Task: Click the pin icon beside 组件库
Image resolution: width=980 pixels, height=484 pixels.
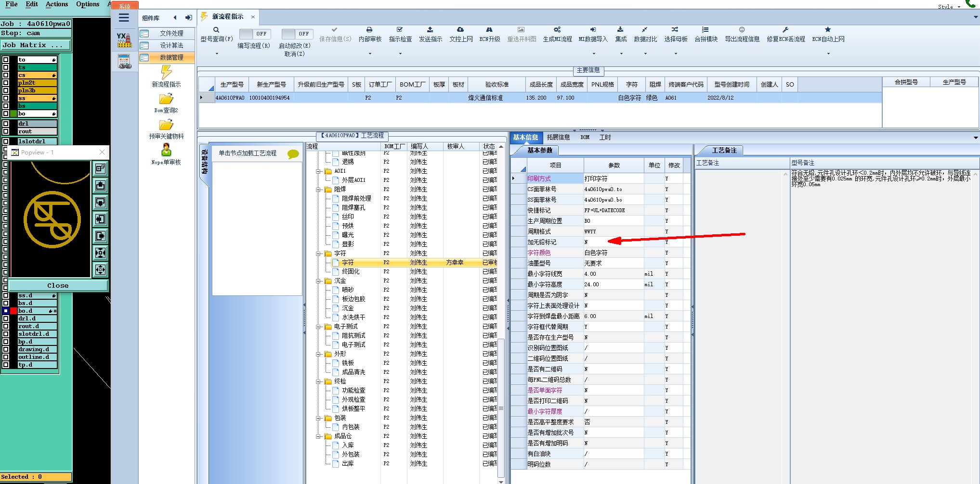Action: (x=189, y=18)
